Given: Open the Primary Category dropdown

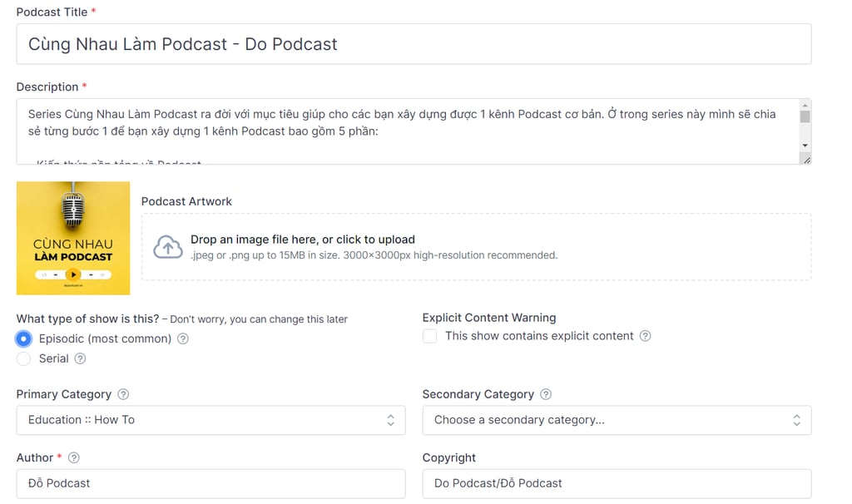Looking at the screenshot, I should click(211, 420).
